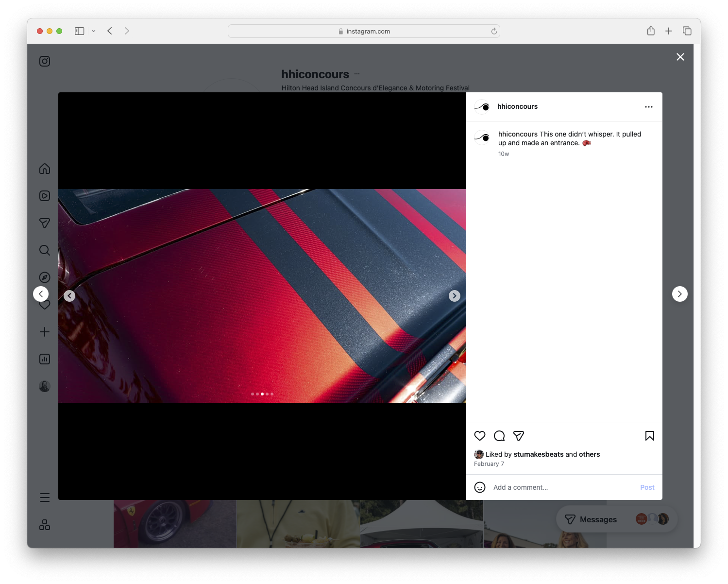Advance carousel with the right arrow
The image size is (728, 584).
coord(454,295)
